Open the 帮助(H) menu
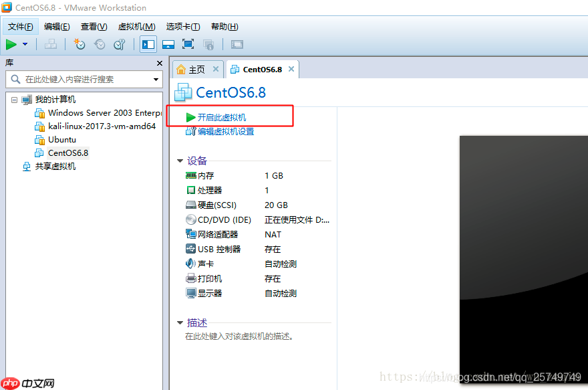This screenshot has width=588, height=390. click(x=225, y=27)
